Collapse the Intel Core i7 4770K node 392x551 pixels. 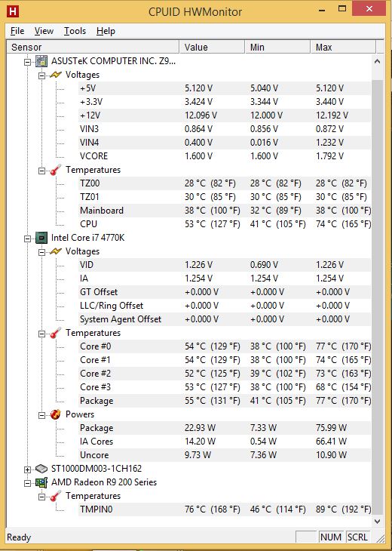point(27,239)
